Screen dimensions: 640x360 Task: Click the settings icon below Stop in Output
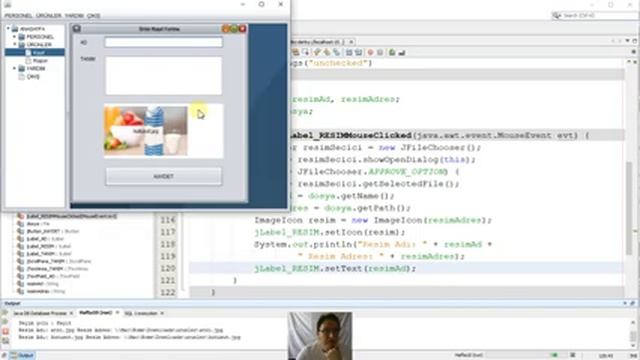click(5, 340)
